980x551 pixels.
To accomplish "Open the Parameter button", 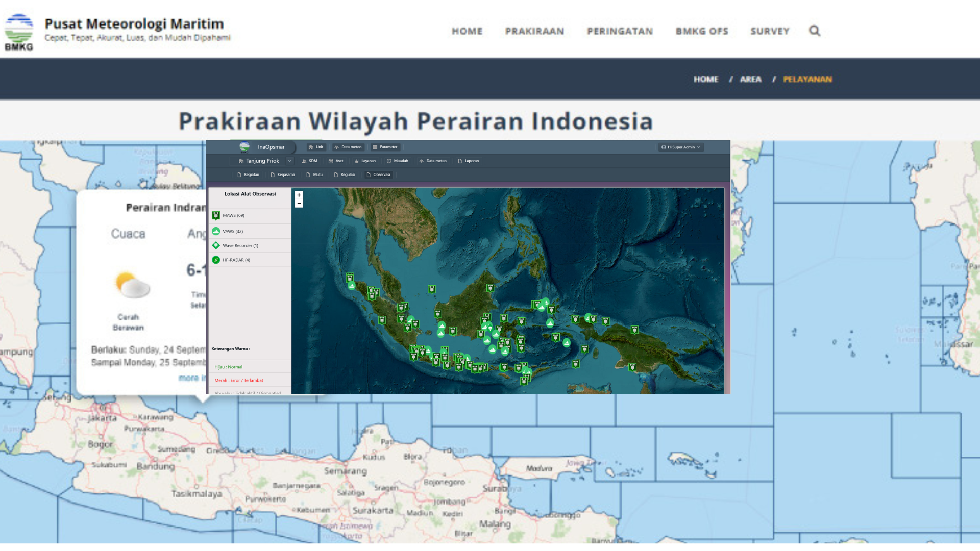I will tap(385, 147).
